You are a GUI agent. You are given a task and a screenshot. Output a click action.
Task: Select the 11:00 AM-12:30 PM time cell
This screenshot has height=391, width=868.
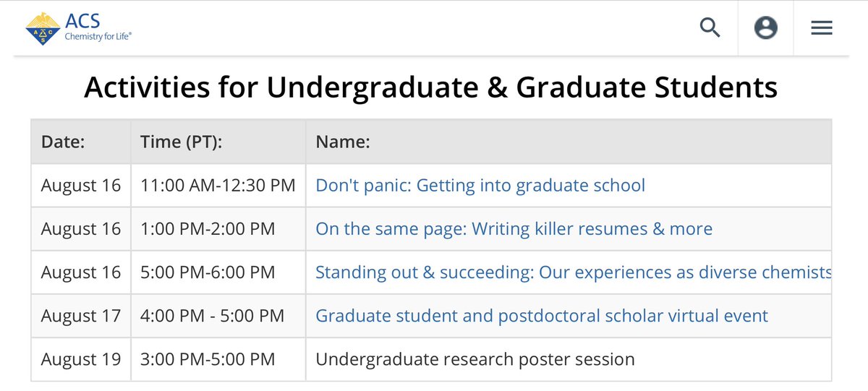point(218,186)
